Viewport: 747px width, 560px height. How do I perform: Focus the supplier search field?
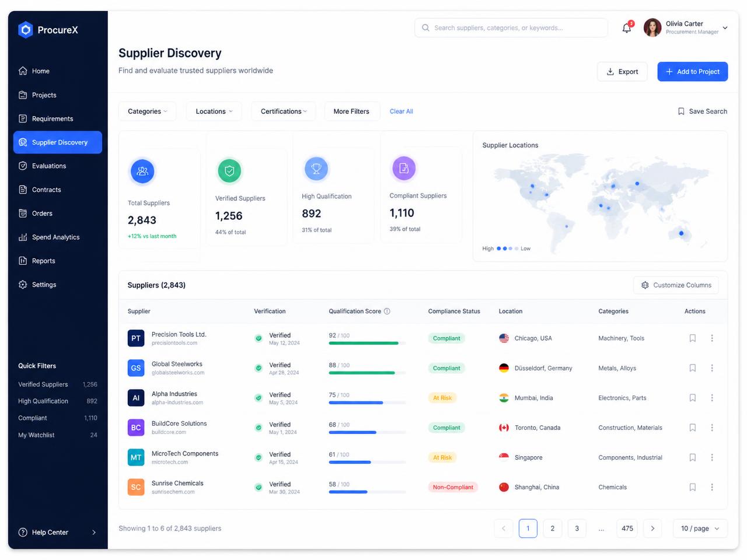coord(511,28)
